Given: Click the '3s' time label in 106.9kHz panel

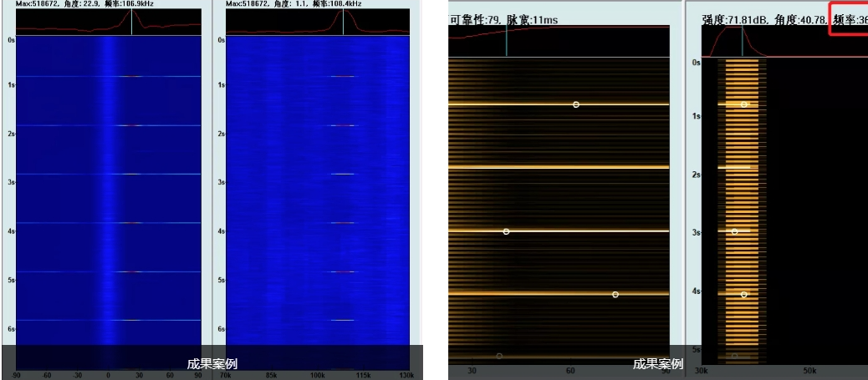Looking at the screenshot, I should [11, 182].
